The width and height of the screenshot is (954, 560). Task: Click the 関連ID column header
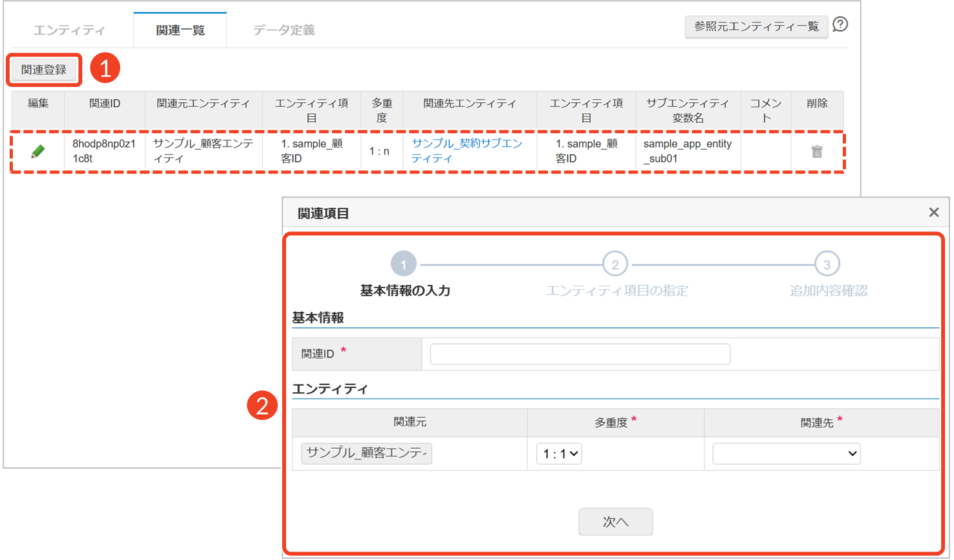pyautogui.click(x=105, y=104)
